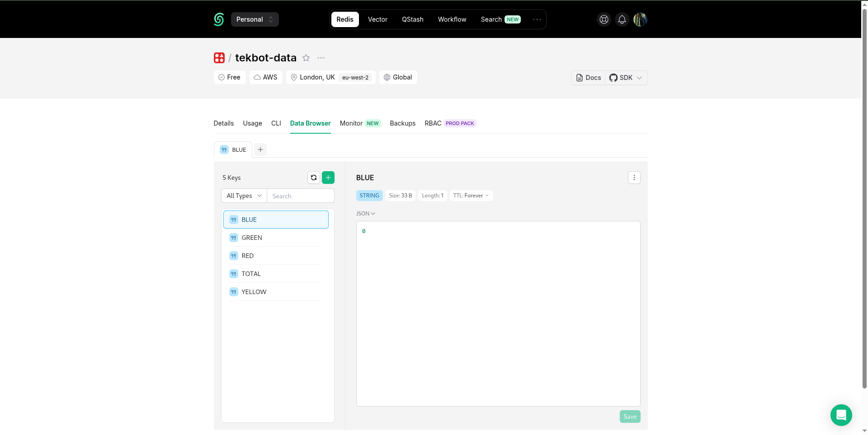Screen dimensions: 868x435
Task: Select the TOTAL key
Action: 276,274
